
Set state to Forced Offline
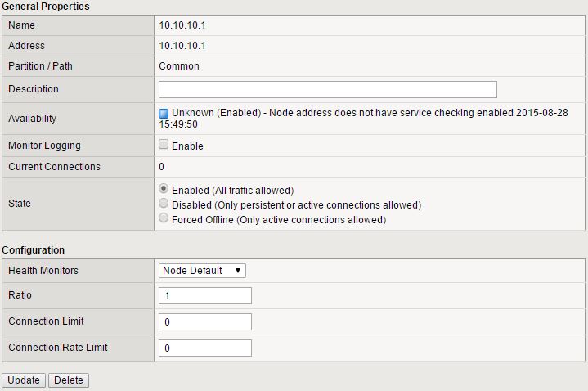pyautogui.click(x=164, y=218)
